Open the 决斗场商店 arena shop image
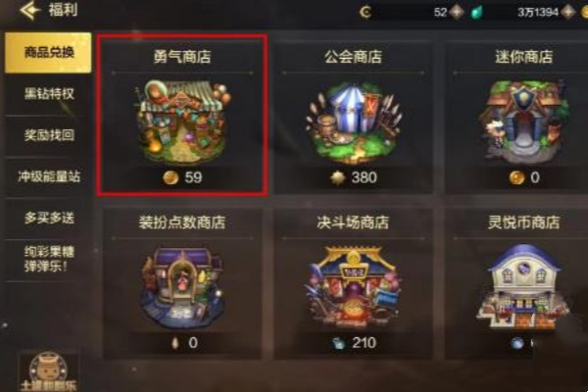The width and height of the screenshot is (588, 392). click(353, 288)
